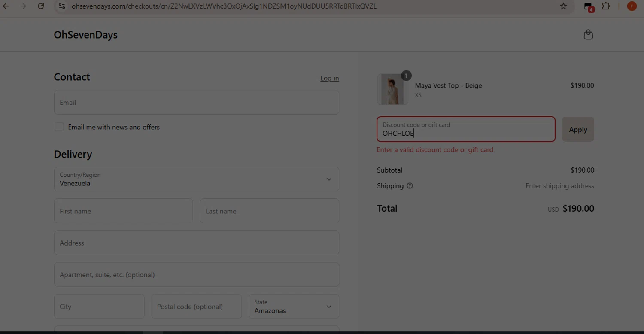The image size is (644, 334).
Task: Open site information icon in address bar
Action: [62, 6]
